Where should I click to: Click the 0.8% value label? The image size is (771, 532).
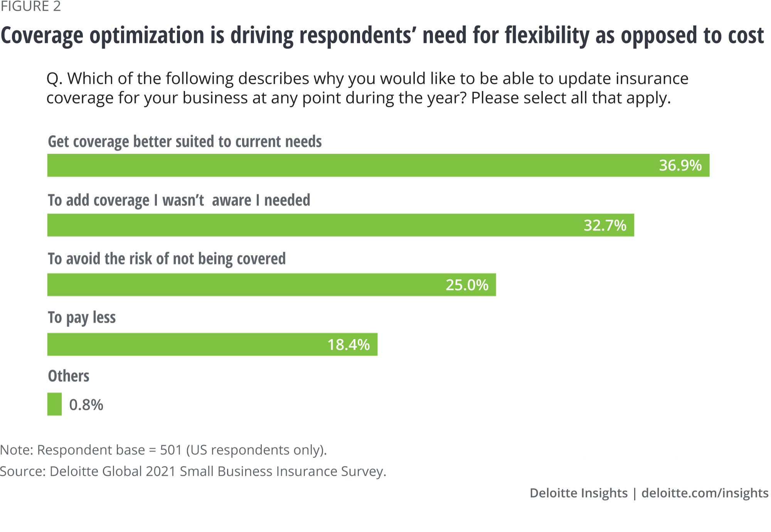(86, 405)
